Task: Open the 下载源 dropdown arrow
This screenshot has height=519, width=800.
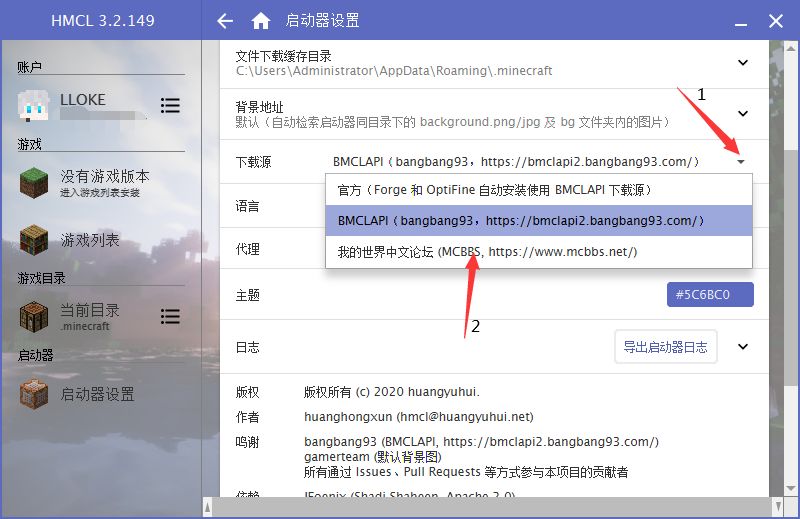Action: tap(741, 162)
